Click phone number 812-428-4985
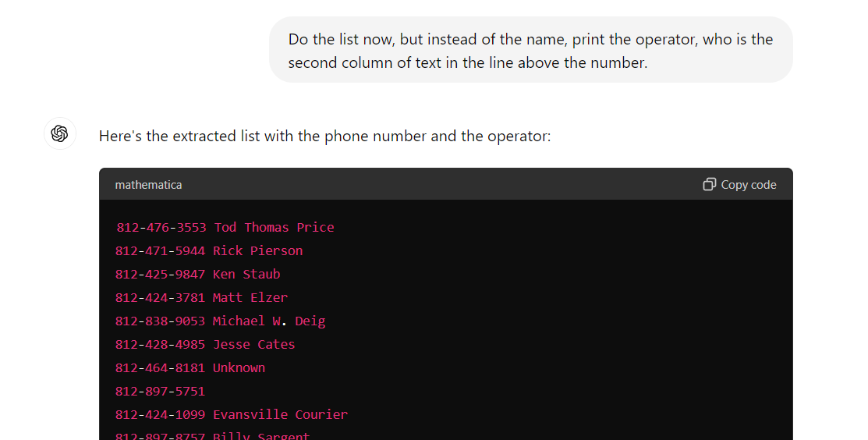This screenshot has width=868, height=440. pos(161,345)
